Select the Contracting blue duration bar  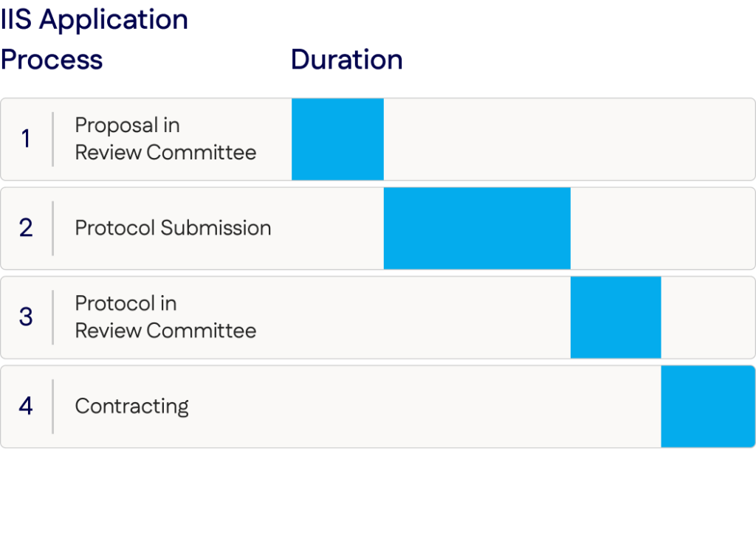point(707,406)
